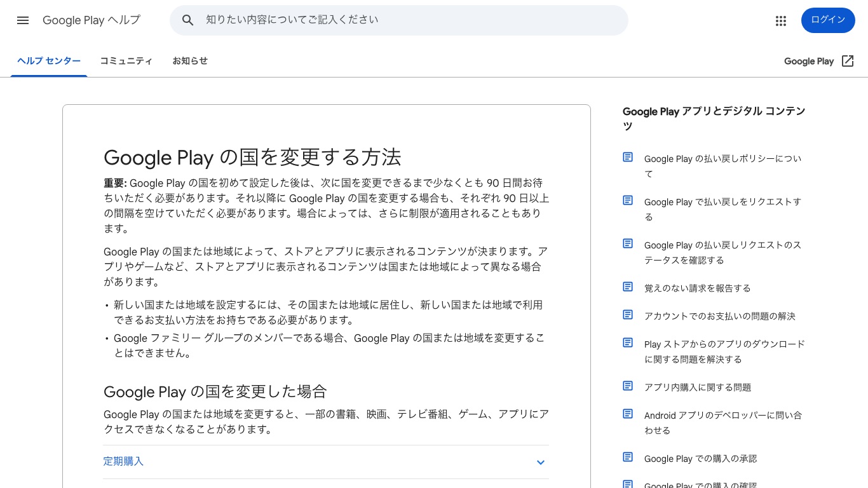The width and height of the screenshot is (868, 488).
Task: Click article icon for アプリ内購入に関する問題
Action: (x=628, y=386)
